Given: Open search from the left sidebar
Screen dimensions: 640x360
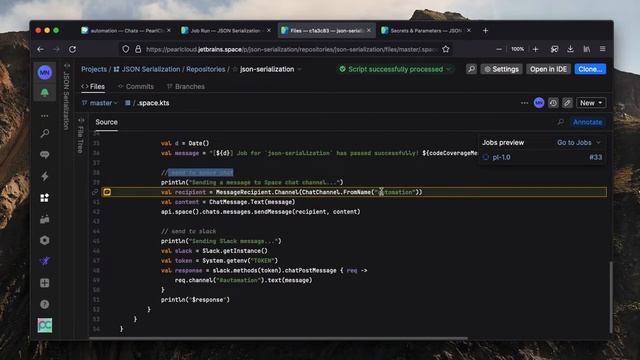Looking at the screenshot, I should tap(44, 133).
